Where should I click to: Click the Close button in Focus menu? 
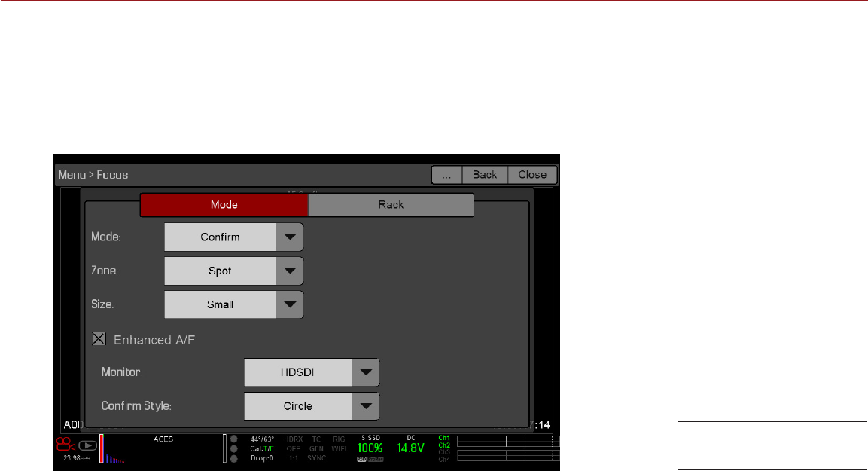(x=532, y=175)
